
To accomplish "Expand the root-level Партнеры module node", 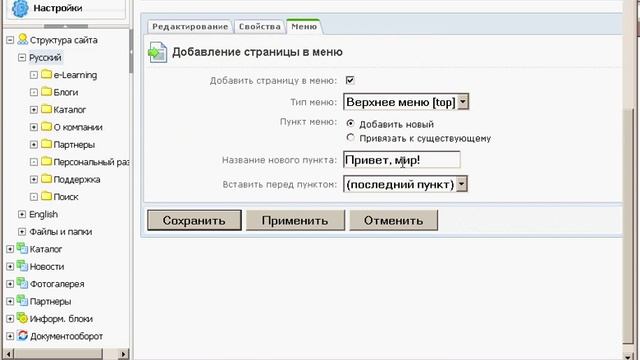I will tap(10, 302).
